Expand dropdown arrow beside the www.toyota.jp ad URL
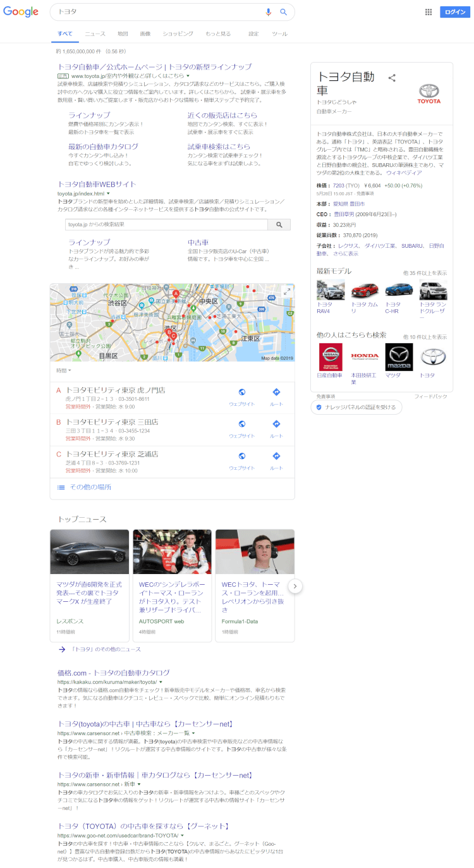 coord(188,76)
